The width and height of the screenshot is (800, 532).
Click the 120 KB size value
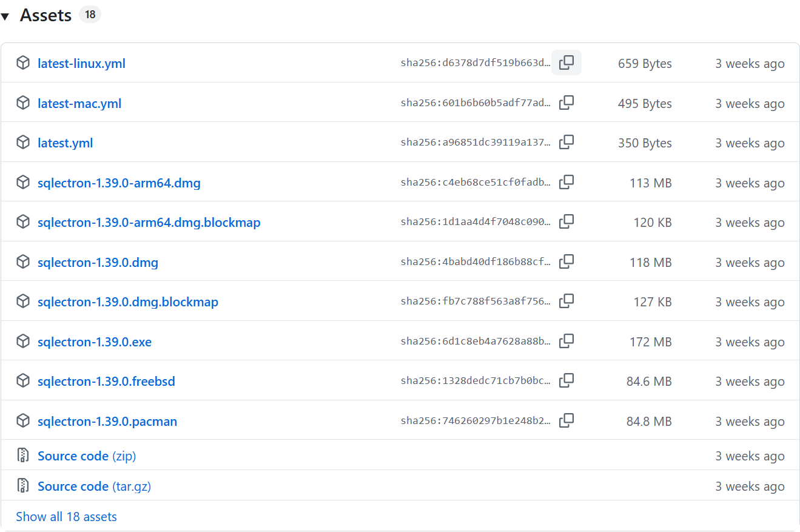653,223
